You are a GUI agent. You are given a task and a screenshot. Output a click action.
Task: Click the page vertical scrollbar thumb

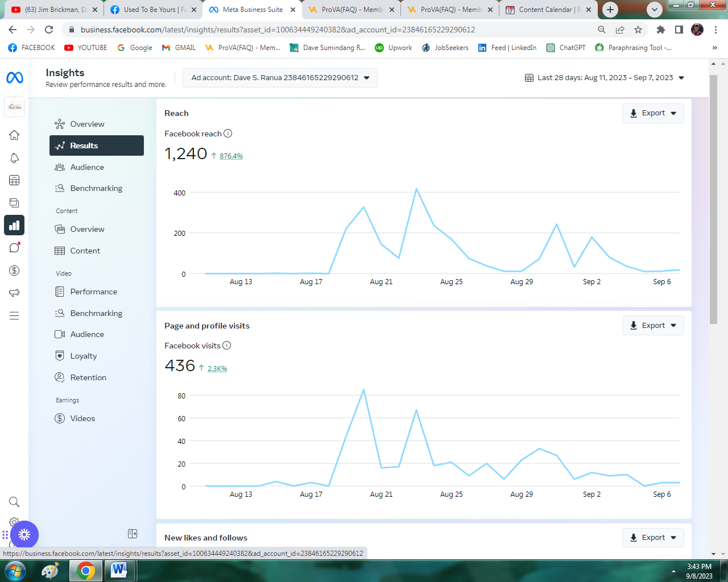tap(713, 199)
